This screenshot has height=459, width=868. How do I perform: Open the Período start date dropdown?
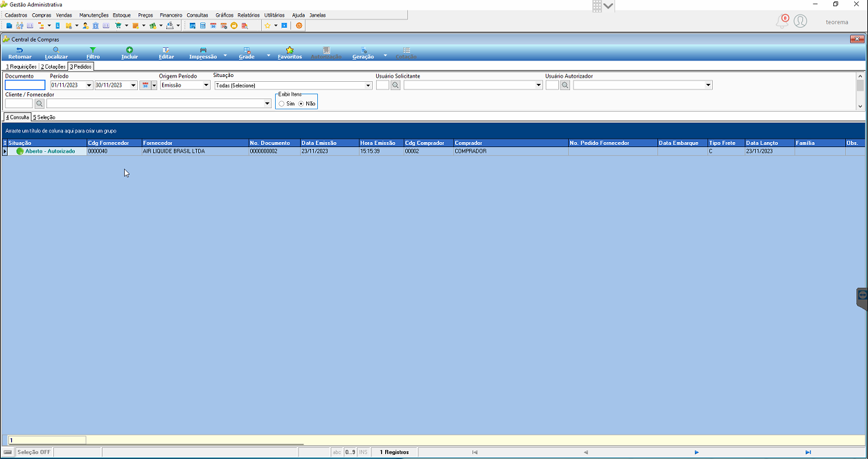[89, 85]
